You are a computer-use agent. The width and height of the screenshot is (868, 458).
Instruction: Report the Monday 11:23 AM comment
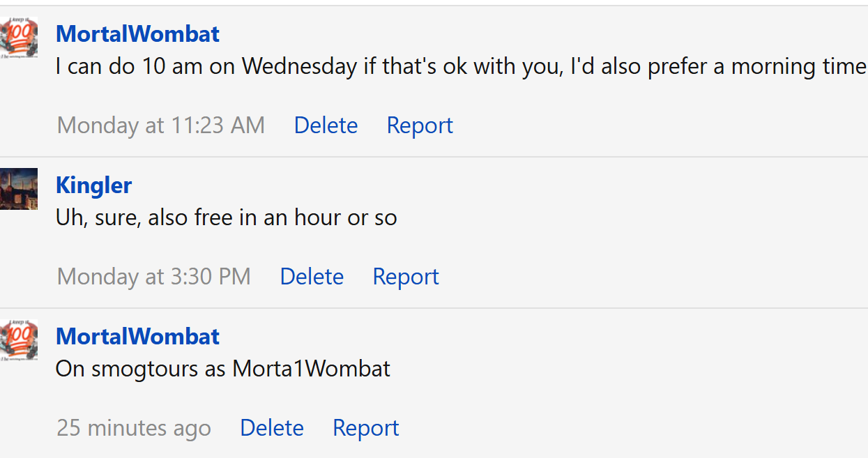pos(420,125)
